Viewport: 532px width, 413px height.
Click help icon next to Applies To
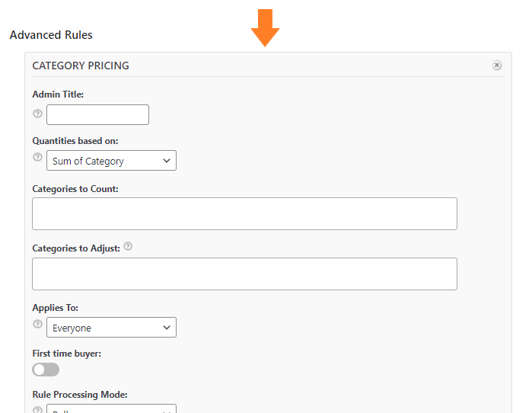tap(37, 324)
